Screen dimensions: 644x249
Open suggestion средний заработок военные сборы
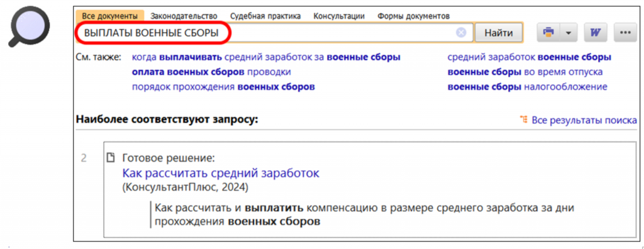(530, 57)
